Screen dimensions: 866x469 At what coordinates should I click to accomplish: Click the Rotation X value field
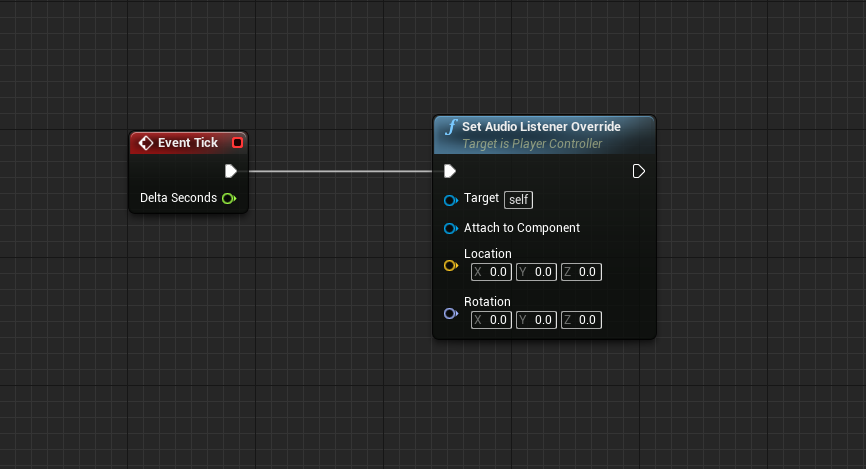(x=492, y=320)
